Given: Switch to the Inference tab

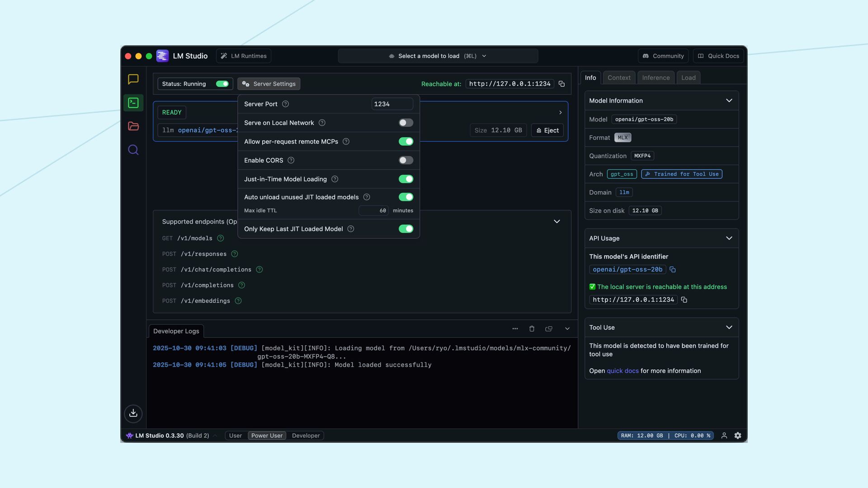Looking at the screenshot, I should 656,78.
